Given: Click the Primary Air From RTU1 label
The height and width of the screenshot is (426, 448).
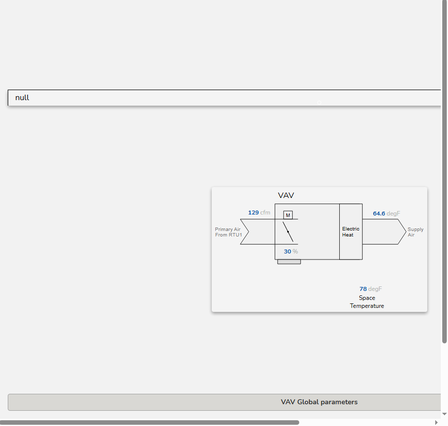Looking at the screenshot, I should tap(228, 232).
